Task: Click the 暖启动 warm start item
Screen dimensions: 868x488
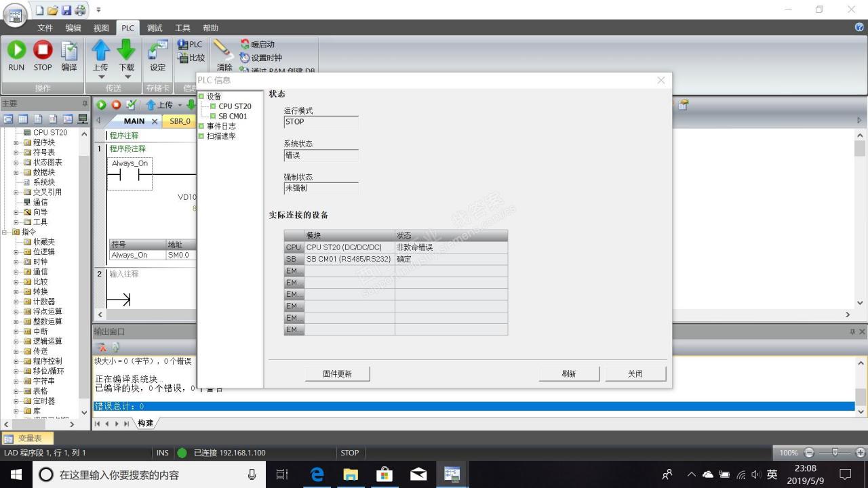Action: [x=257, y=44]
